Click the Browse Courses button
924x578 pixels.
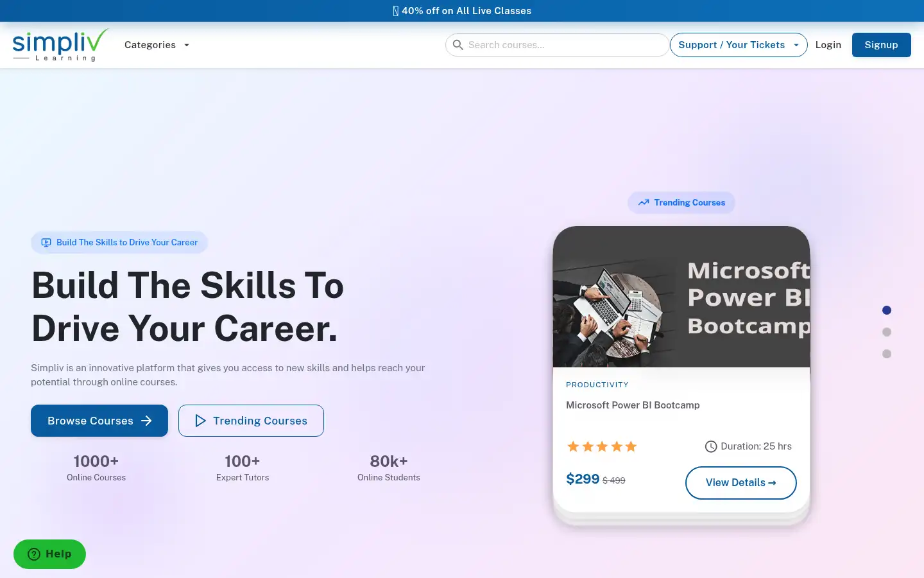tap(99, 421)
